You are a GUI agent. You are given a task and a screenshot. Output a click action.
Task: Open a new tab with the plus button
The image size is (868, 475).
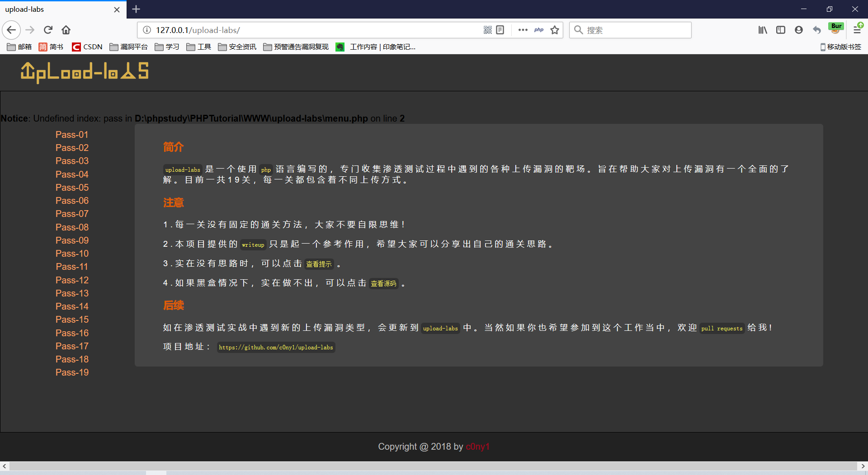click(x=136, y=9)
